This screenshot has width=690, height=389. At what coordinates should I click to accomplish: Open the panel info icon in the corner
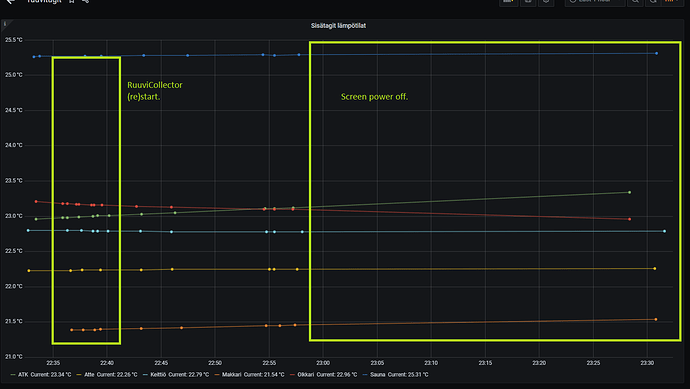[x=5, y=24]
